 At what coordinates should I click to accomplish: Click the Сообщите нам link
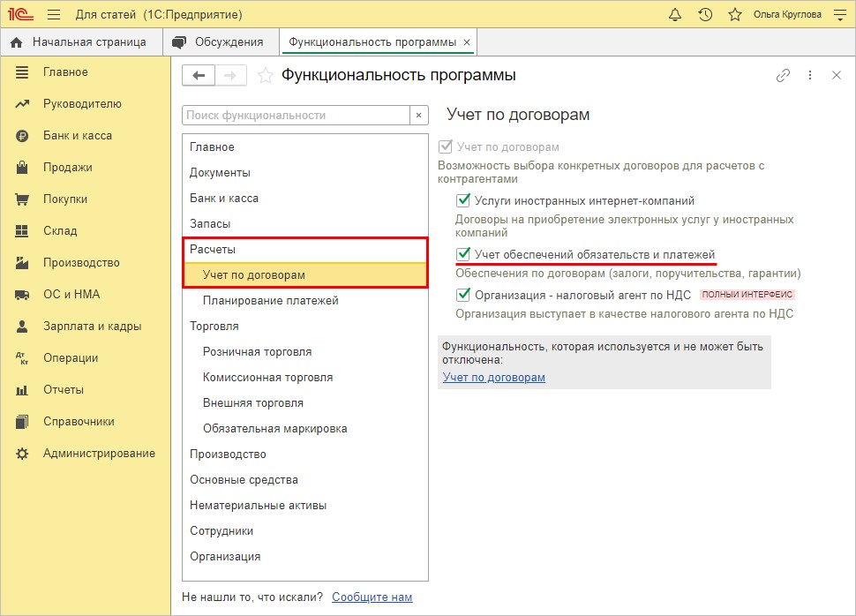tap(372, 597)
